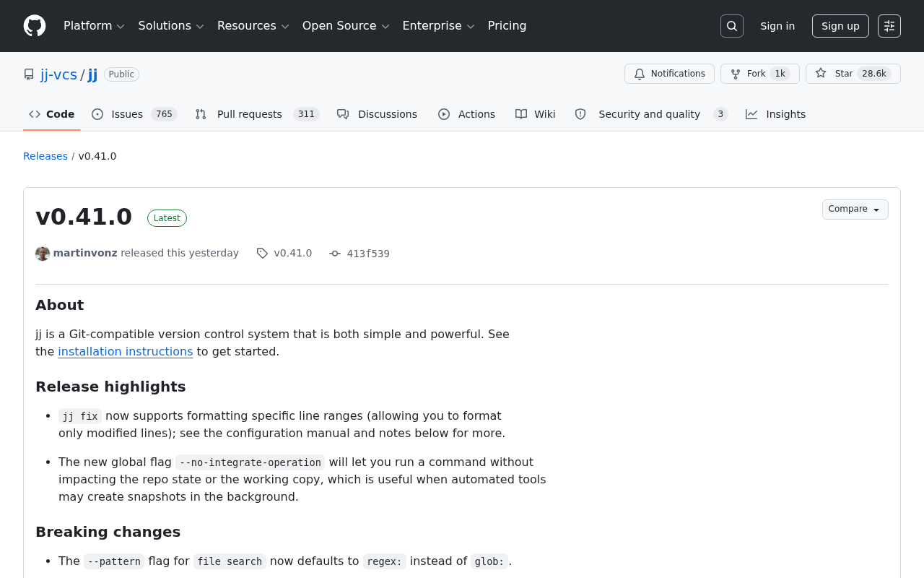Click the Star count 28.6k
Image resolution: width=924 pixels, height=578 pixels.
click(x=874, y=74)
